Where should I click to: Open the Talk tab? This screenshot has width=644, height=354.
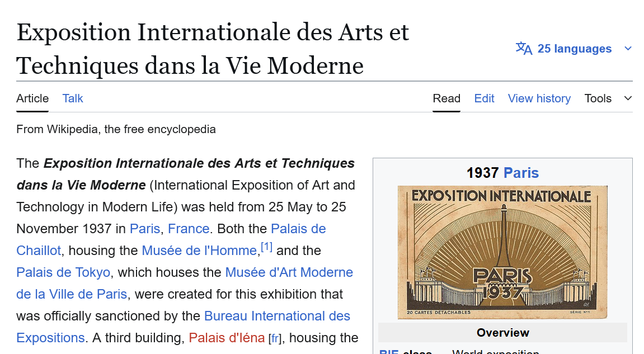[73, 98]
